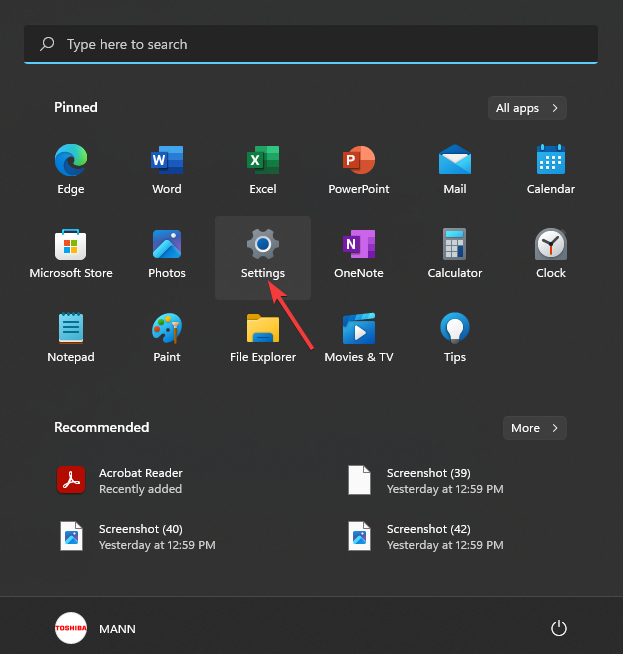Launch PowerPoint
The image size is (623, 654).
[x=359, y=170]
